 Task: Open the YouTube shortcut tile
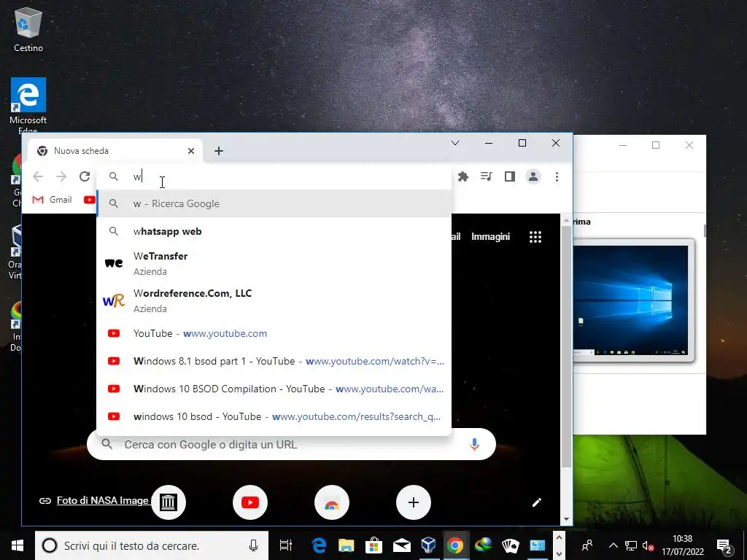pos(250,502)
